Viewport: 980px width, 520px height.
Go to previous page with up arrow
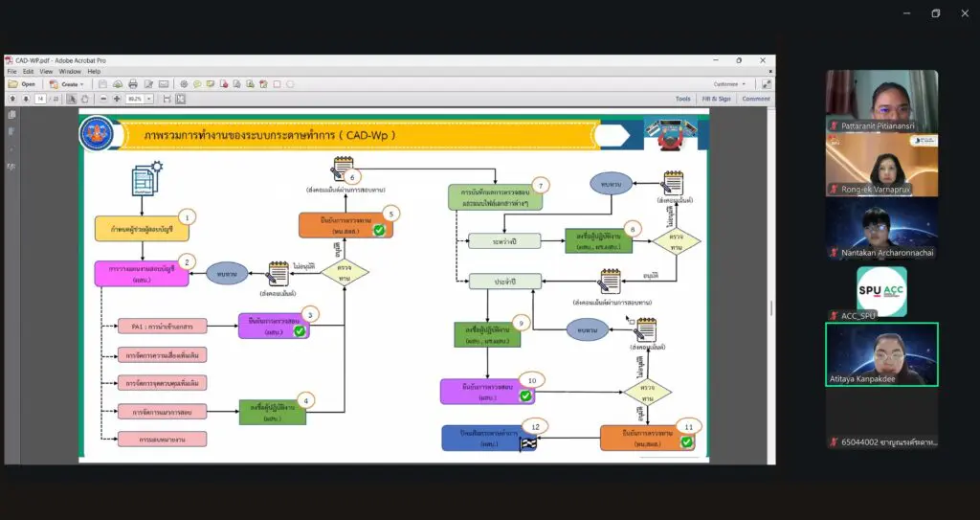[12, 99]
